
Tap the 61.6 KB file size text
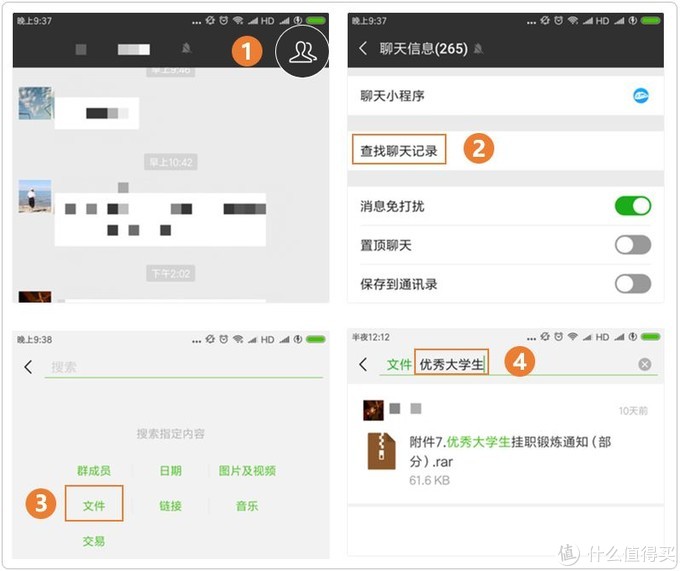(429, 480)
